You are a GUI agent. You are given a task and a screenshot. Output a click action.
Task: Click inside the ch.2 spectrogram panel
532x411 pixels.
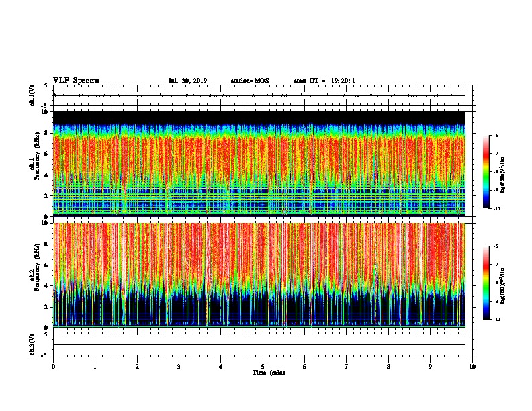pyautogui.click(x=259, y=275)
